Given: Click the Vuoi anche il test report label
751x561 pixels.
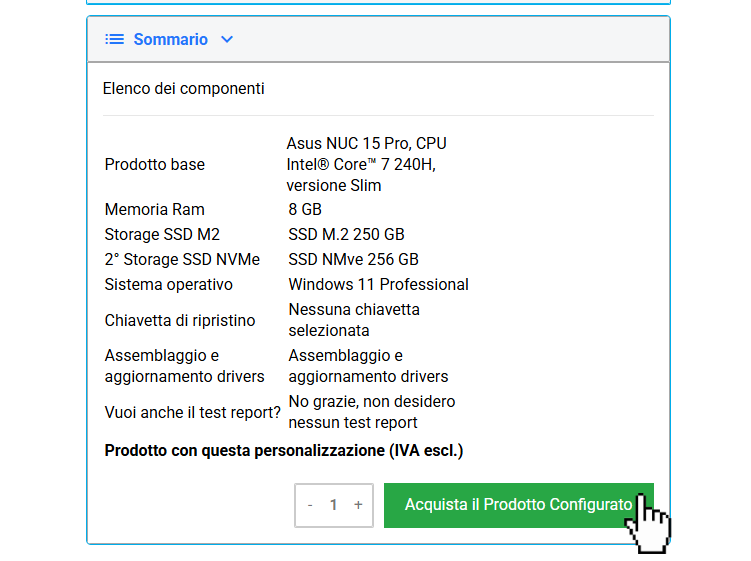Looking at the screenshot, I should click(192, 413).
